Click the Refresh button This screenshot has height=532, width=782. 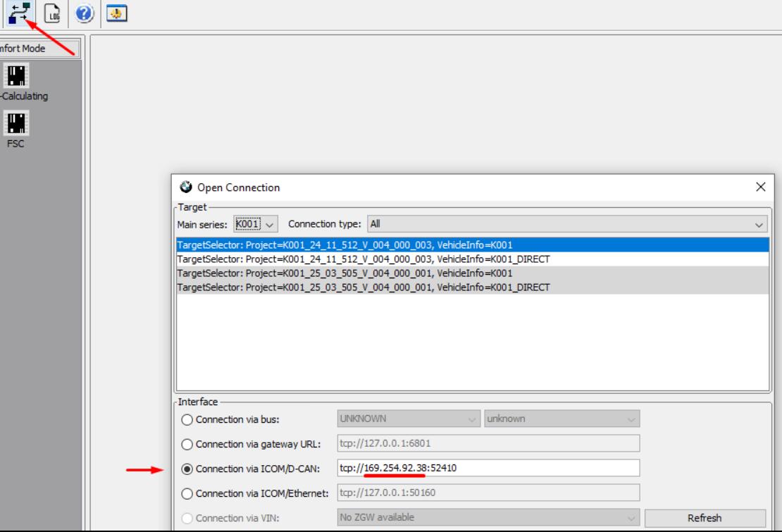[705, 517]
